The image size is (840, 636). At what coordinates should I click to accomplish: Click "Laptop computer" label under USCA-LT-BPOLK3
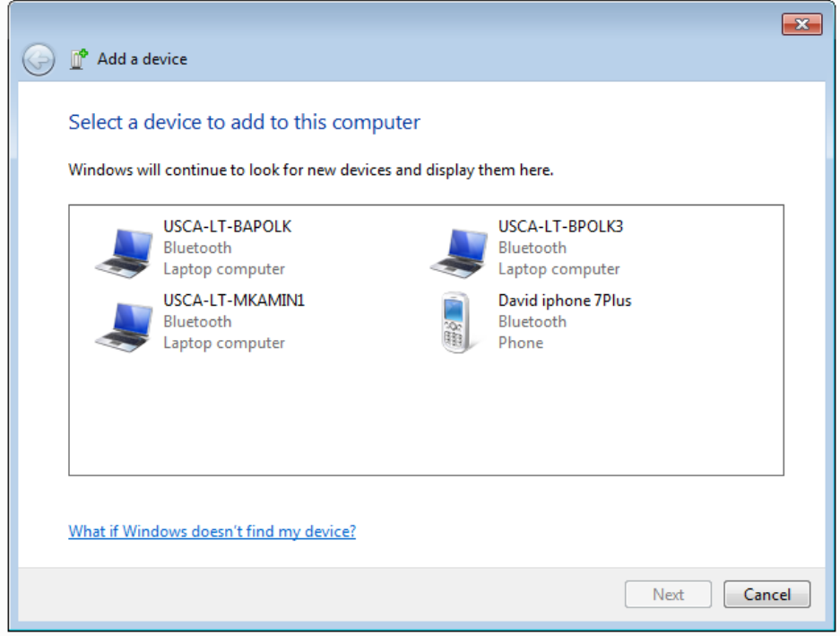click(x=559, y=269)
